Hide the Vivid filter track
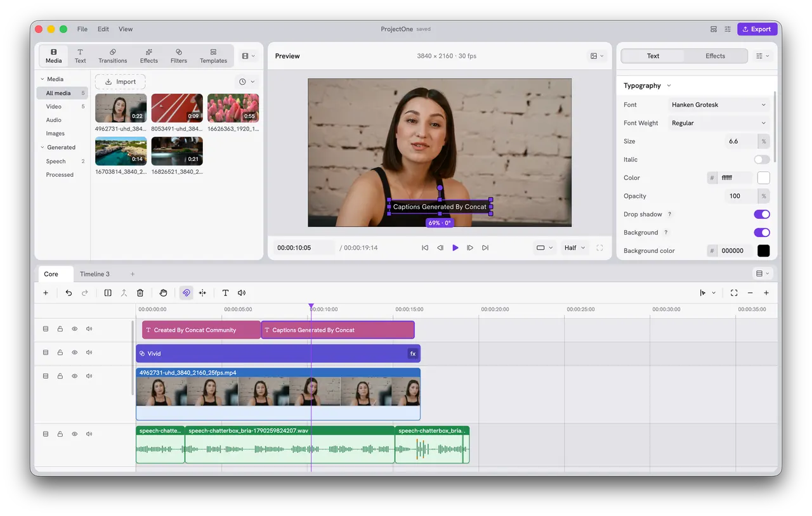The height and width of the screenshot is (516, 812). pyautogui.click(x=74, y=352)
